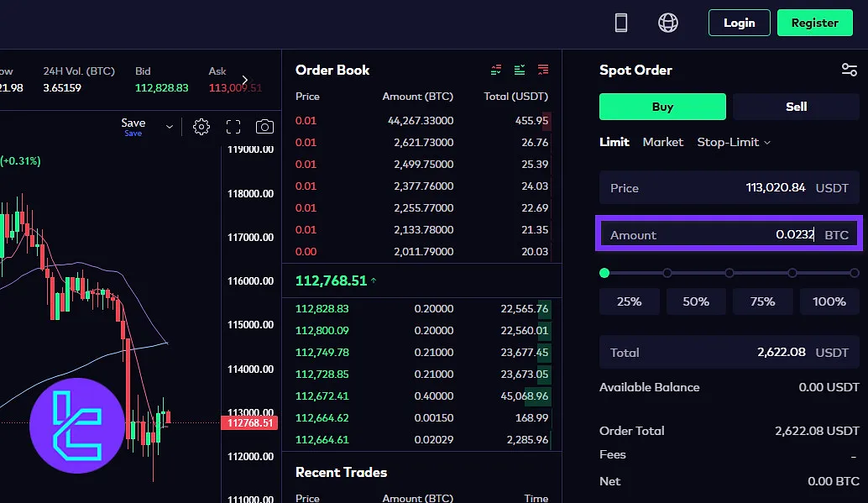The width and height of the screenshot is (868, 503).
Task: Switch order side to Sell
Action: (x=796, y=107)
